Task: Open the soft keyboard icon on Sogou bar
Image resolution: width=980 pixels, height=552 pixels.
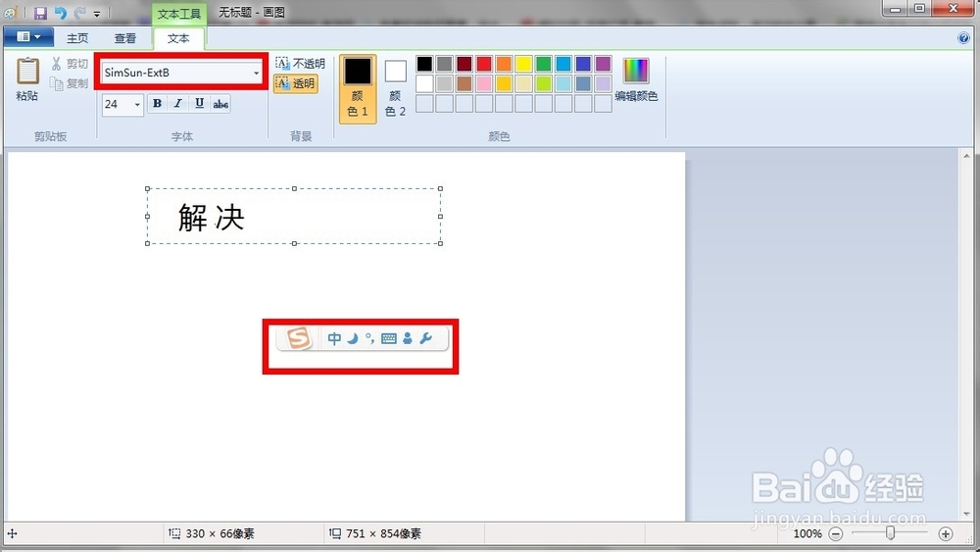Action: point(389,339)
